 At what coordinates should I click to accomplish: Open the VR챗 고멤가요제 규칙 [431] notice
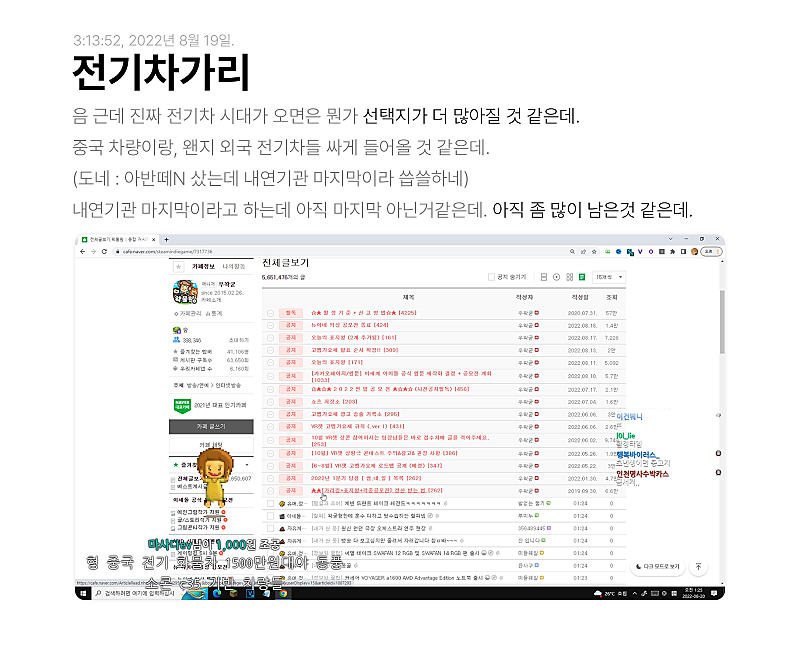(358, 427)
